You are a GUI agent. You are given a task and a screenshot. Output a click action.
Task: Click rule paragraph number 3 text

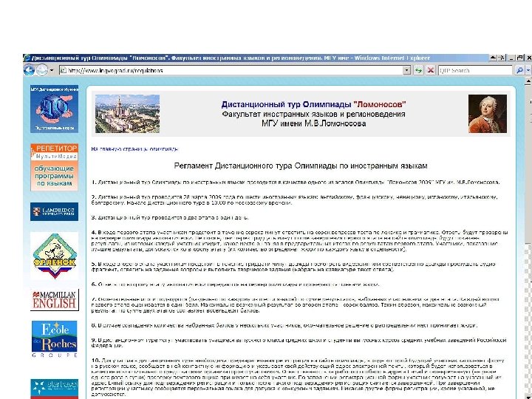pos(170,217)
